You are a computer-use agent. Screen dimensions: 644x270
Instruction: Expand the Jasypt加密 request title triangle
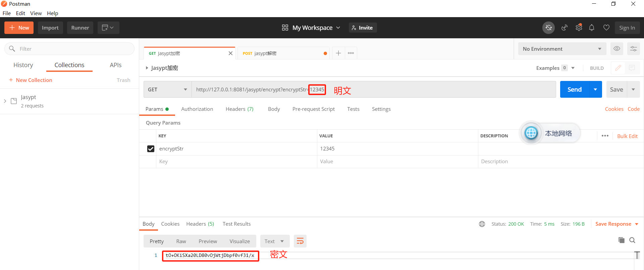(x=147, y=68)
